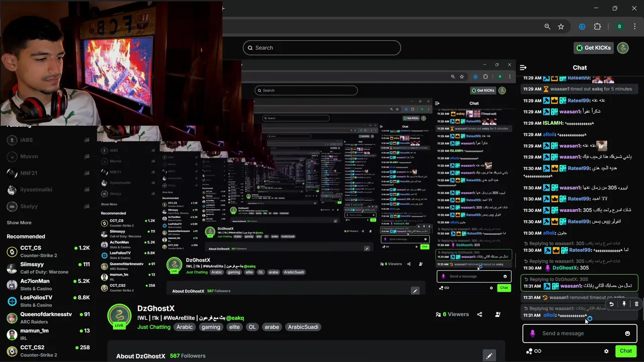The image size is (644, 362).
Task: Select the elite tag
Action: (234, 327)
